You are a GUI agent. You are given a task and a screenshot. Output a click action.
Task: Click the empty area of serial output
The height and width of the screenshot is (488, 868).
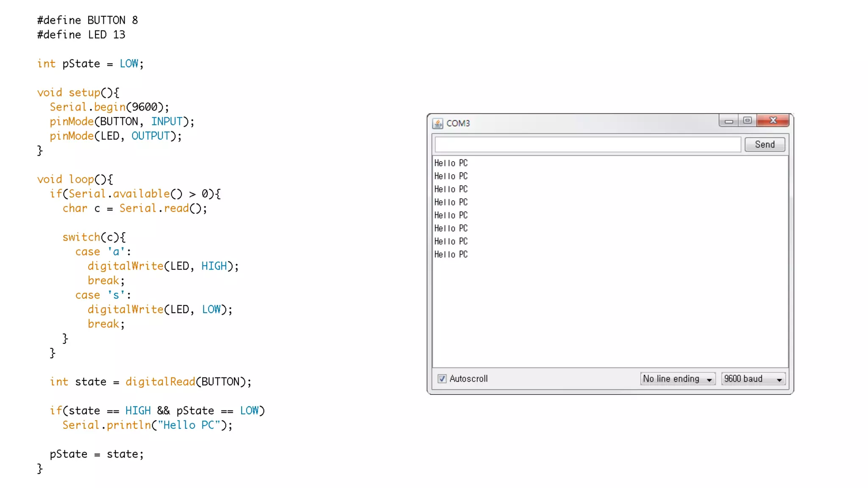coord(610,313)
